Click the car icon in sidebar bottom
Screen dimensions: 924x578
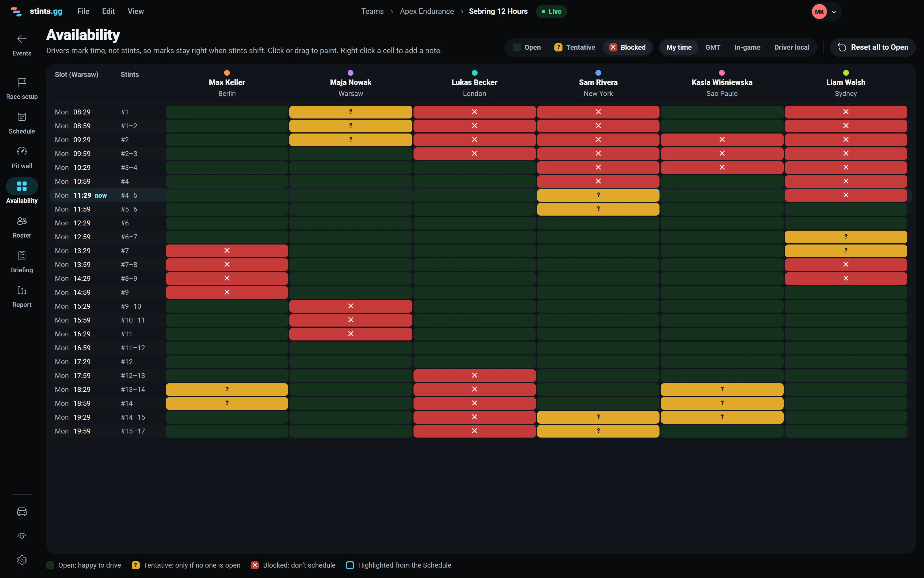[22, 512]
